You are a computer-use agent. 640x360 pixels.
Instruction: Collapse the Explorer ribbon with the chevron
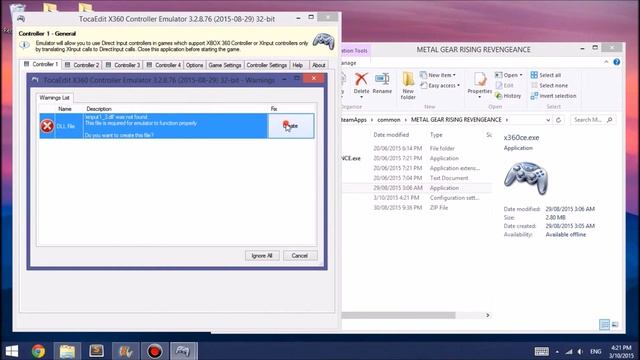606,62
